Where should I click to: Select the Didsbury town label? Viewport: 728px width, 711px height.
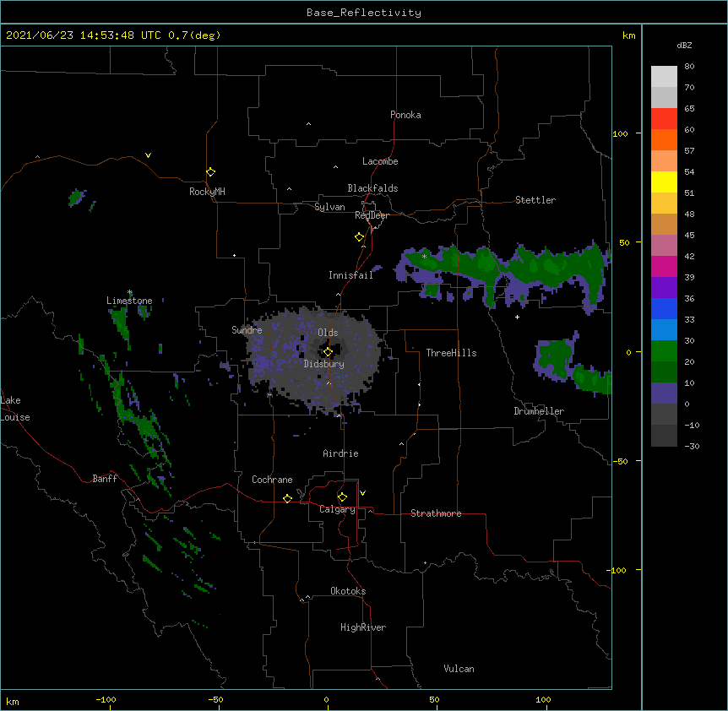324,364
